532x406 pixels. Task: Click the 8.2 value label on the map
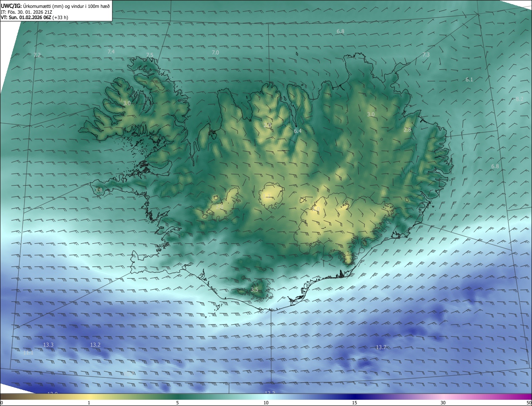click(x=520, y=99)
